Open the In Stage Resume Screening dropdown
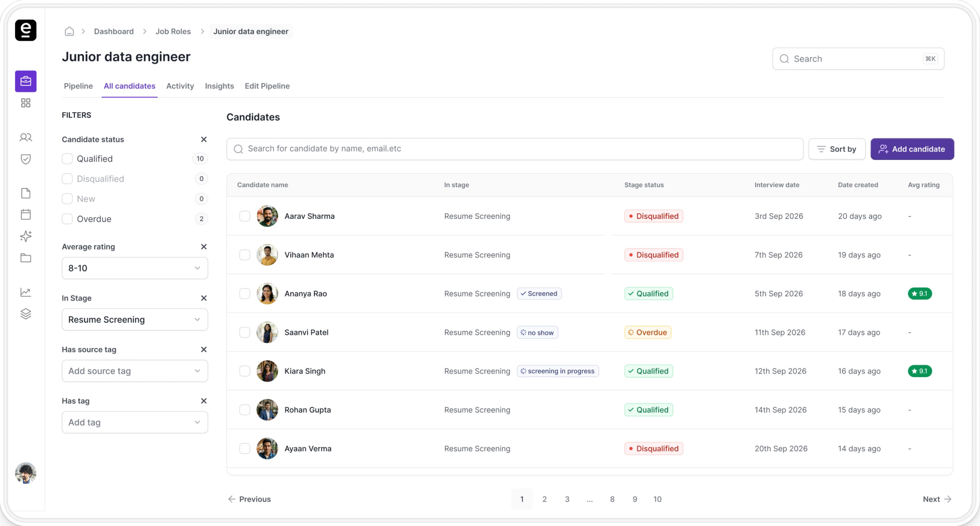980x526 pixels. click(135, 319)
